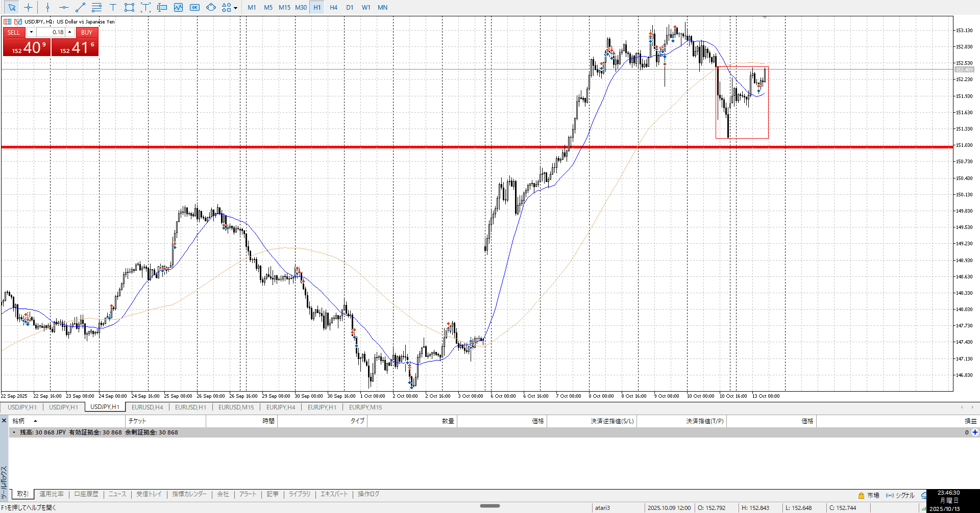980x513 pixels.
Task: Click the blue plus icon in balance row
Action: click(x=975, y=432)
